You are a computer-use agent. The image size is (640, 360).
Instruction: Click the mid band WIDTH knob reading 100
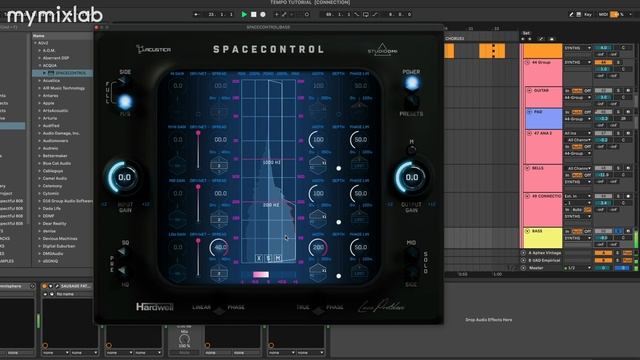[318, 193]
